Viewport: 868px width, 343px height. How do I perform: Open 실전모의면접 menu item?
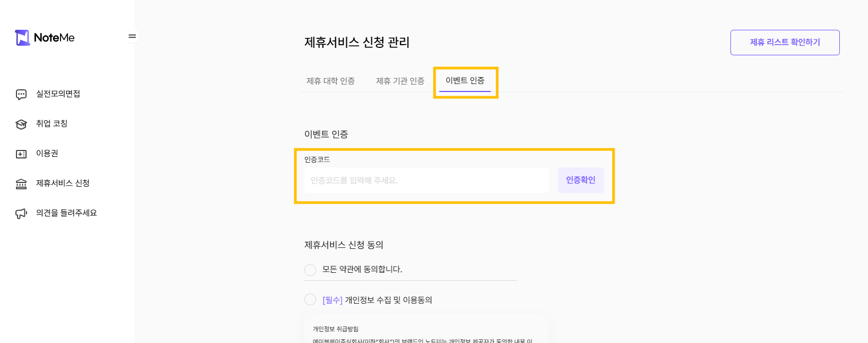click(58, 94)
